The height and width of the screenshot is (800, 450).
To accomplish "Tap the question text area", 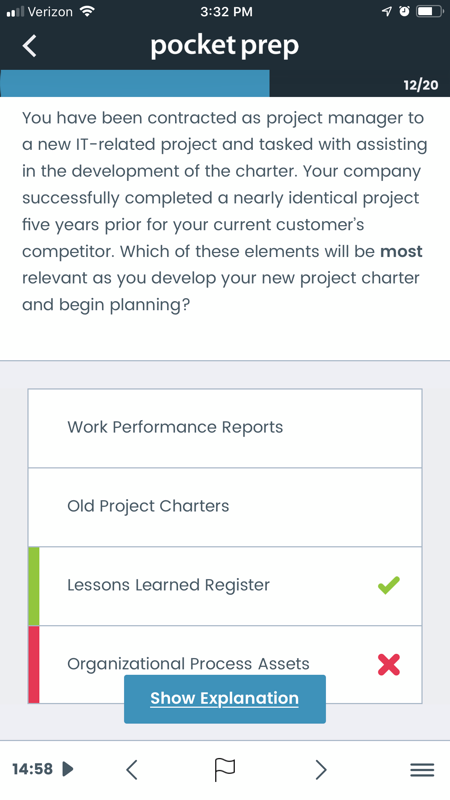I will point(223,211).
